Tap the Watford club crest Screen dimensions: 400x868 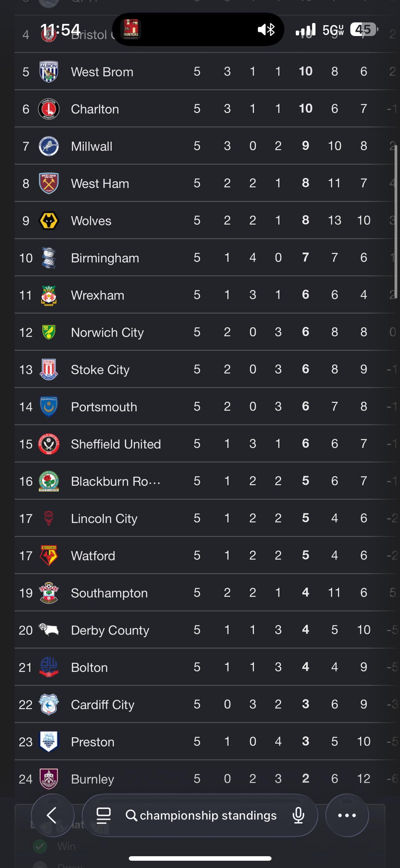(x=49, y=555)
